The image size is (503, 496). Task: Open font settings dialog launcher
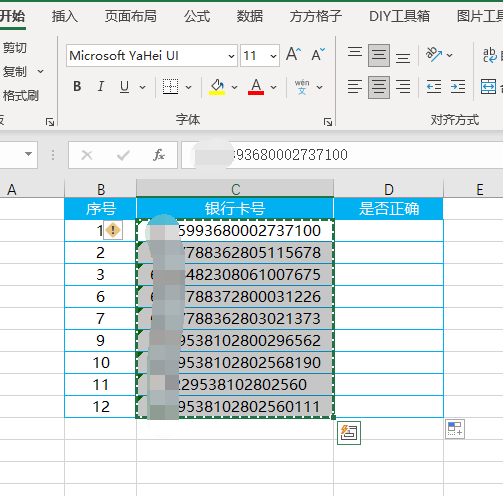pyautogui.click(x=328, y=122)
